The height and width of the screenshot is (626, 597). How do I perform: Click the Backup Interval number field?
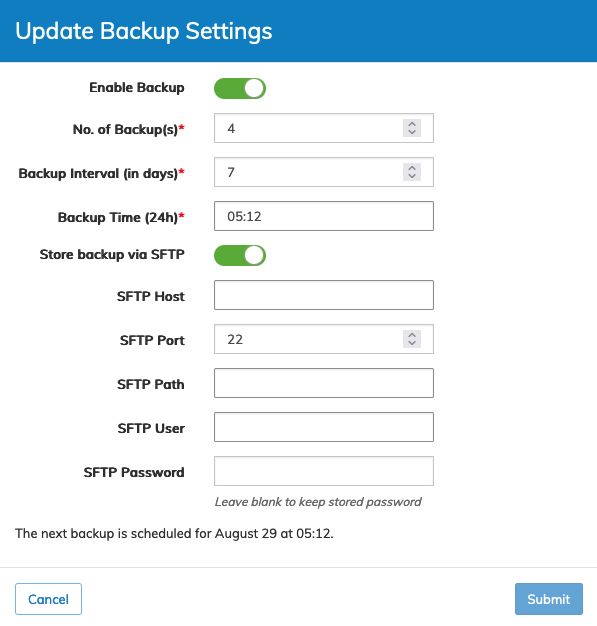click(324, 172)
